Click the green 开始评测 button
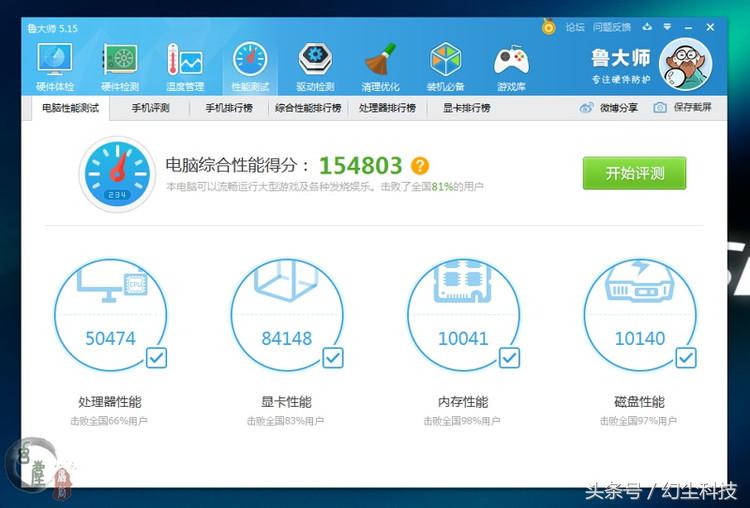The width and height of the screenshot is (750, 508). pyautogui.click(x=634, y=173)
